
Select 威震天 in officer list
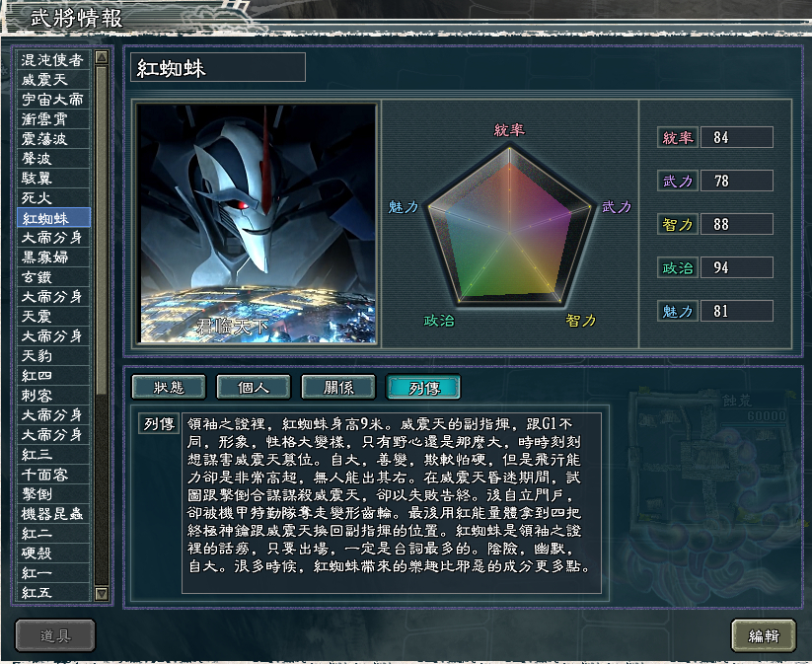point(53,80)
